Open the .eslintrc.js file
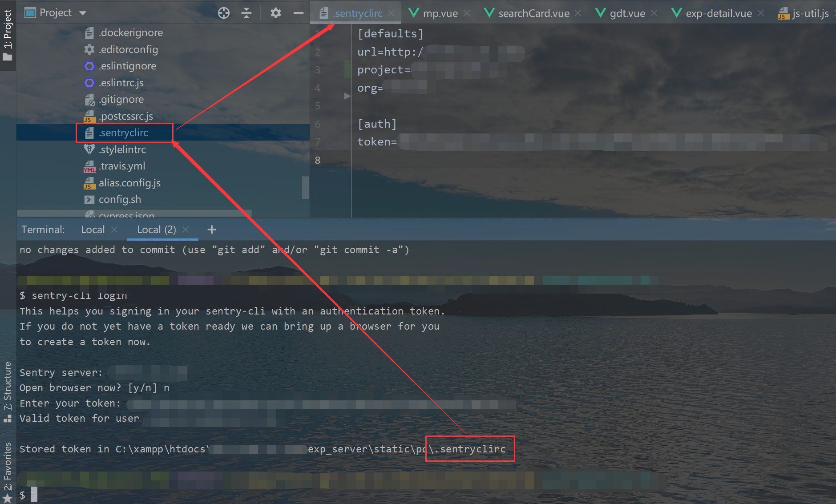 121,83
